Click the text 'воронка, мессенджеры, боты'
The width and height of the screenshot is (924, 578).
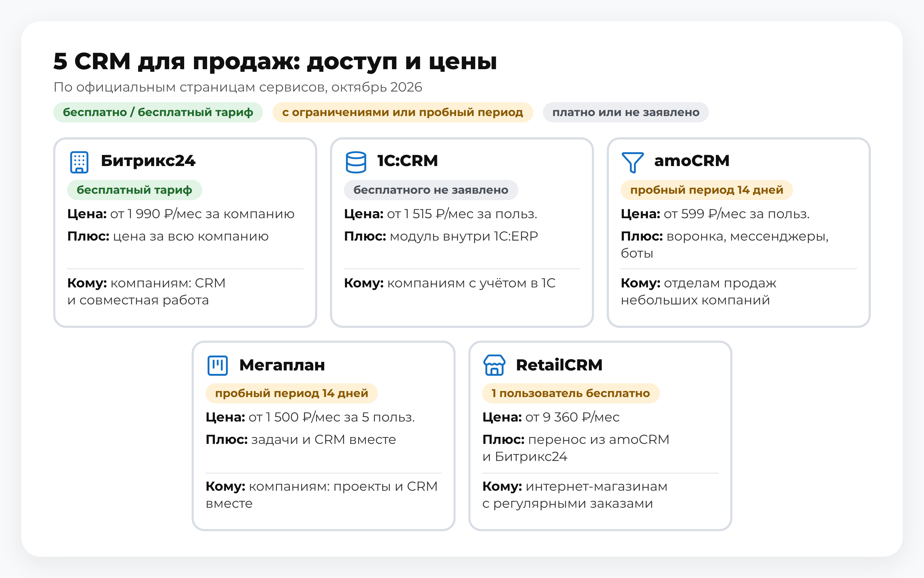[x=724, y=245]
